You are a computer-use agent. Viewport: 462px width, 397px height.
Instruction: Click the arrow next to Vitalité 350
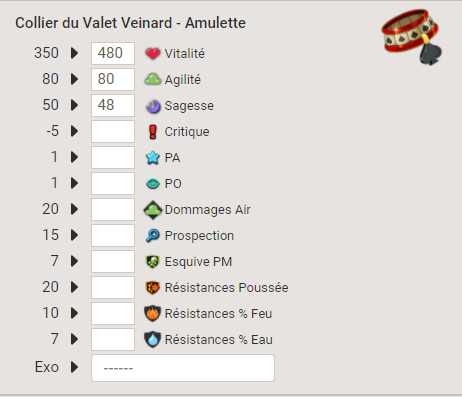[75, 53]
